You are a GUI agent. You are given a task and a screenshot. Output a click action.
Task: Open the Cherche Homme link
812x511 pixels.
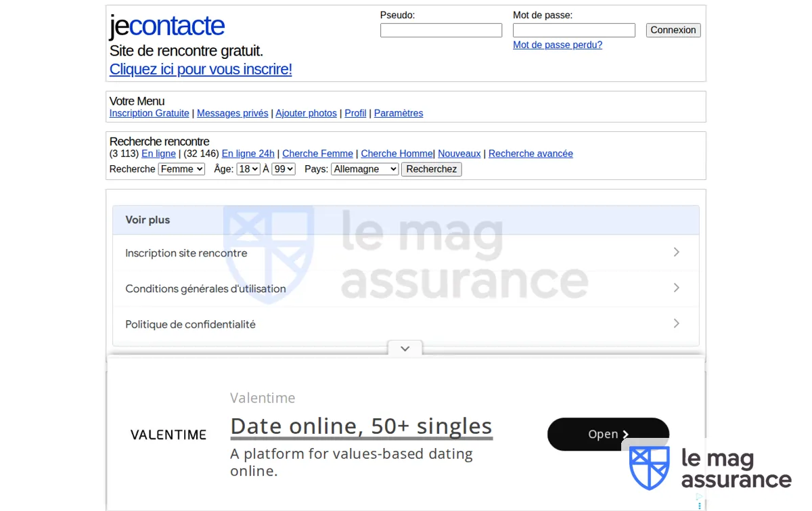397,154
